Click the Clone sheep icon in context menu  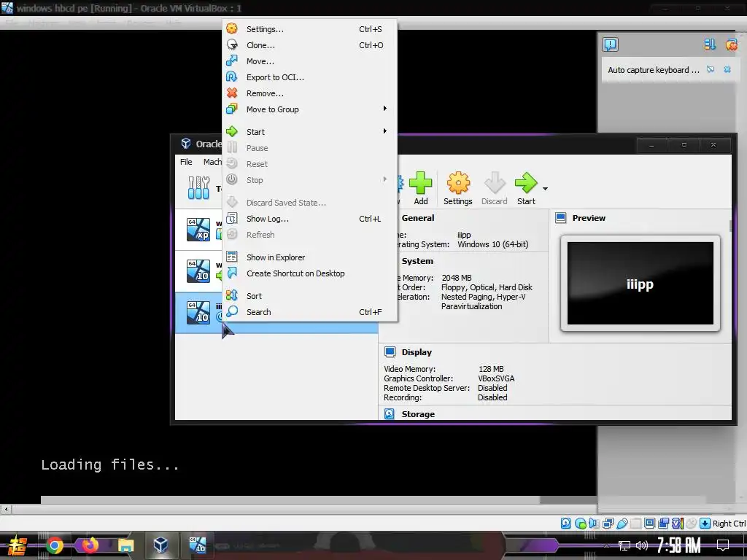click(x=232, y=44)
